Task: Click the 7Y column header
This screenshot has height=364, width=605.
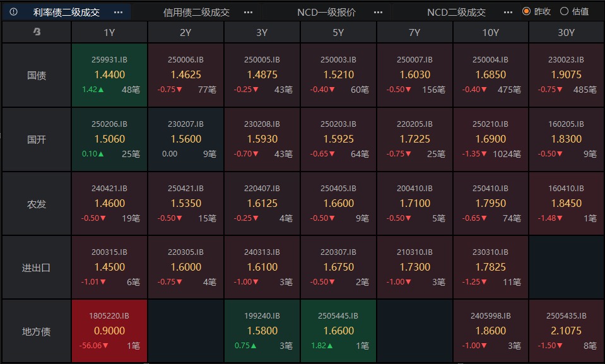Action: coord(414,32)
